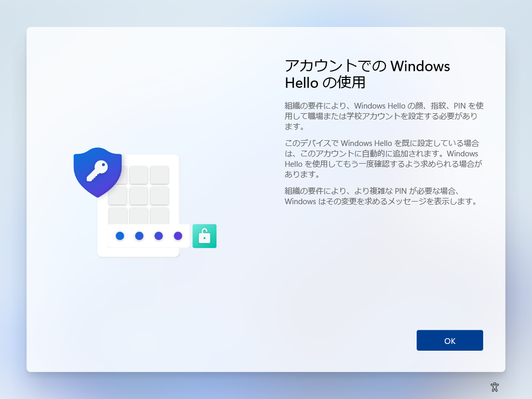Screen dimensions: 532x399
Task: Click the white key symbol inside shield
Action: (x=97, y=170)
